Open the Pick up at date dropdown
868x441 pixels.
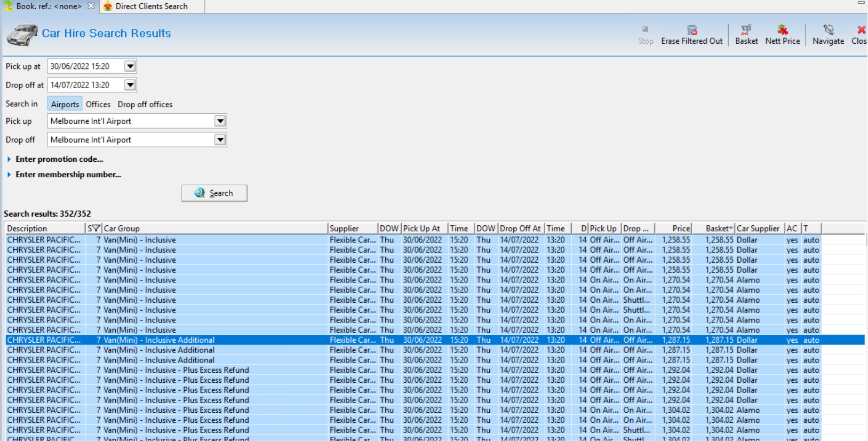point(130,66)
